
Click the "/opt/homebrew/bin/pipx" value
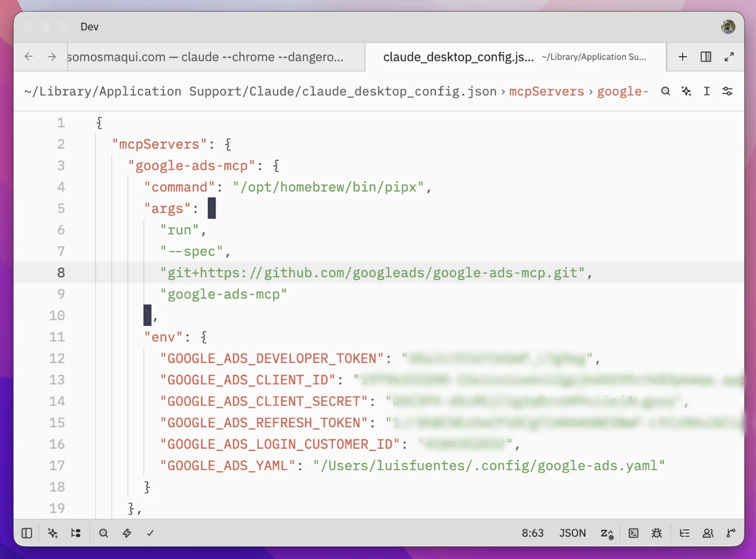pyautogui.click(x=328, y=187)
